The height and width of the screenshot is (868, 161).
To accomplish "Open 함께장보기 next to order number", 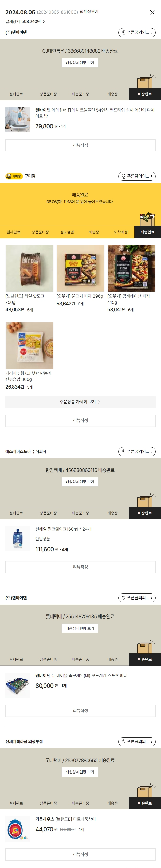I will [x=89, y=12].
